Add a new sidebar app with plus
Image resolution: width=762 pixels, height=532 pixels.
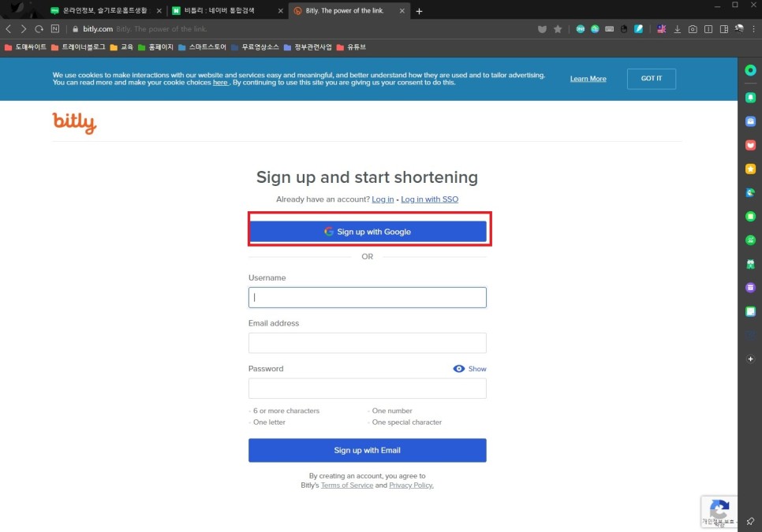[750, 359]
